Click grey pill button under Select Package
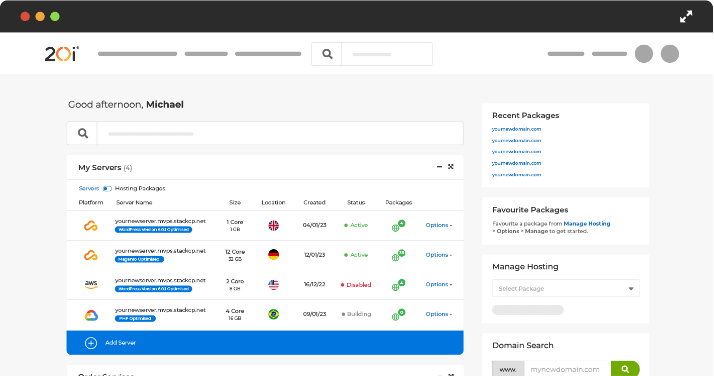Screen dimensions: 714x376 click(528, 310)
